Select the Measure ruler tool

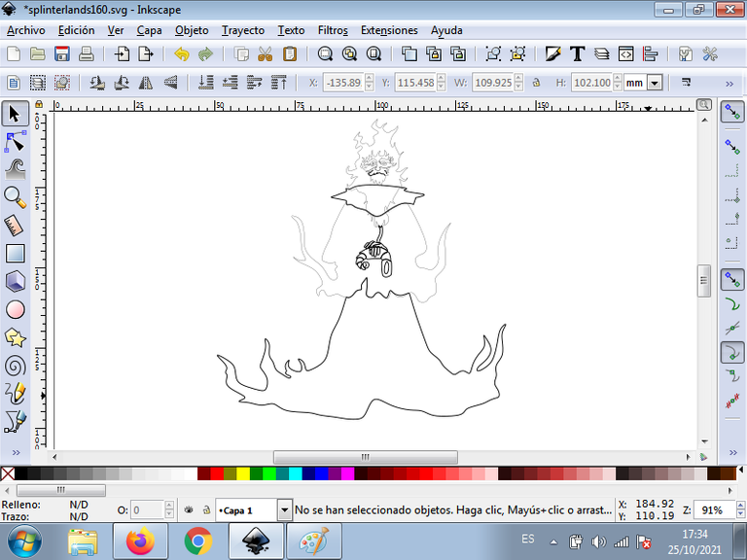pyautogui.click(x=15, y=226)
